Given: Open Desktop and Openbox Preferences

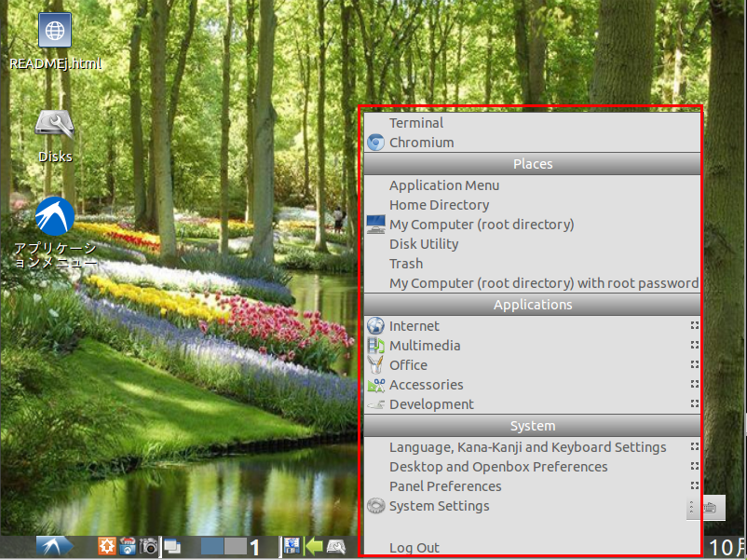Looking at the screenshot, I should pyautogui.click(x=532, y=467).
